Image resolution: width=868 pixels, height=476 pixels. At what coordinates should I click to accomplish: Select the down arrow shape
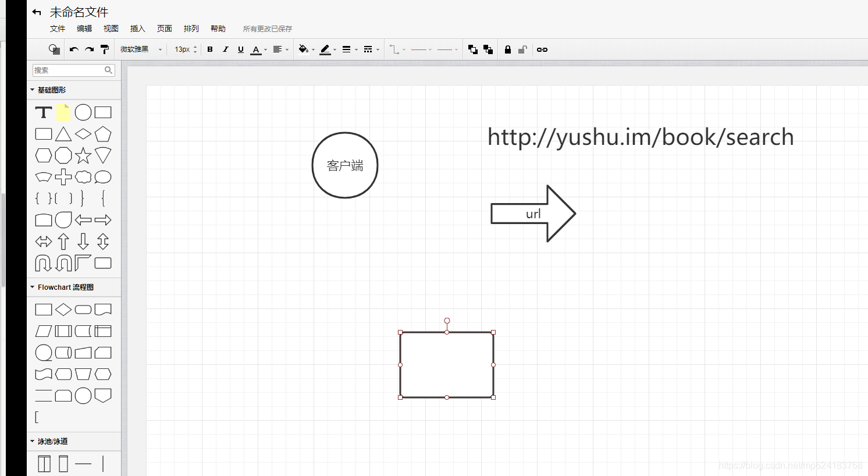tap(83, 241)
